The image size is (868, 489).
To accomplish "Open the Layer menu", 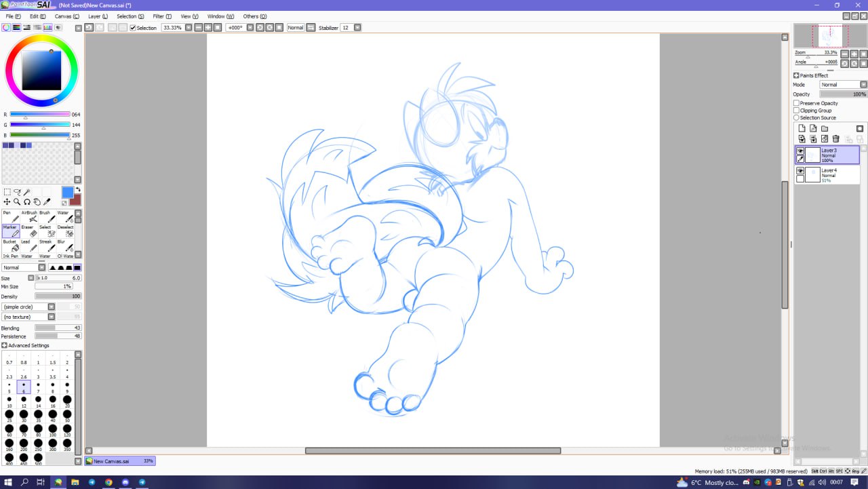I will point(98,16).
